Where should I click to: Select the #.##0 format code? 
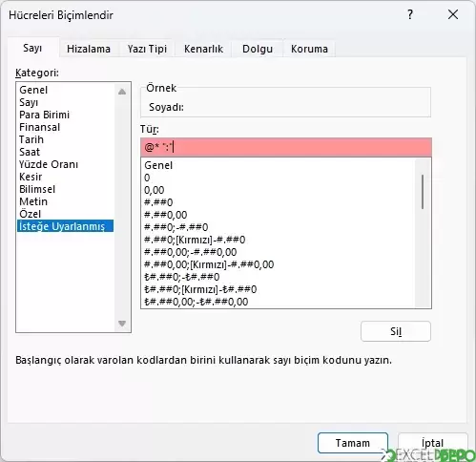(279, 202)
